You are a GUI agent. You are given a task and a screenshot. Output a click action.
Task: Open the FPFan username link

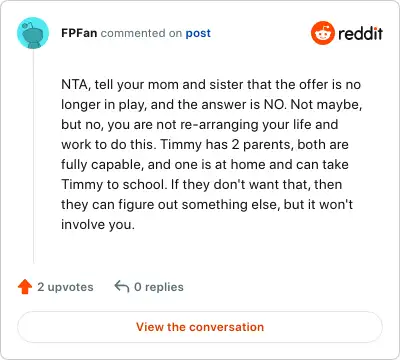point(79,33)
